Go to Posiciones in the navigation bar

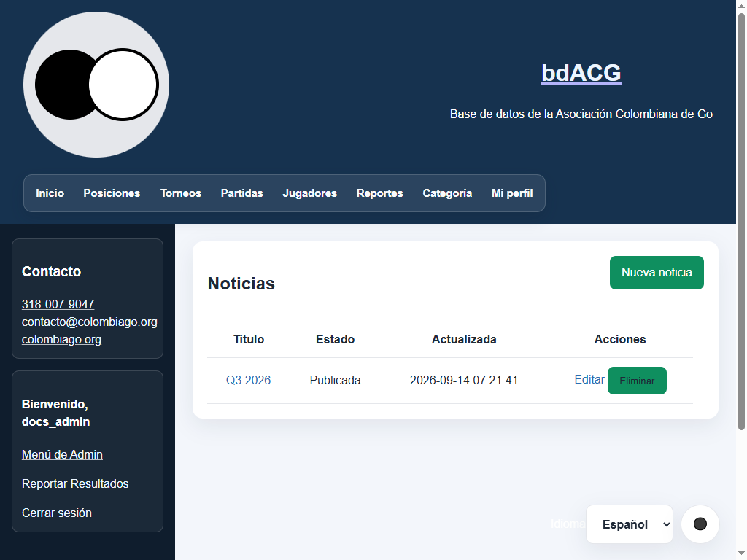click(112, 192)
